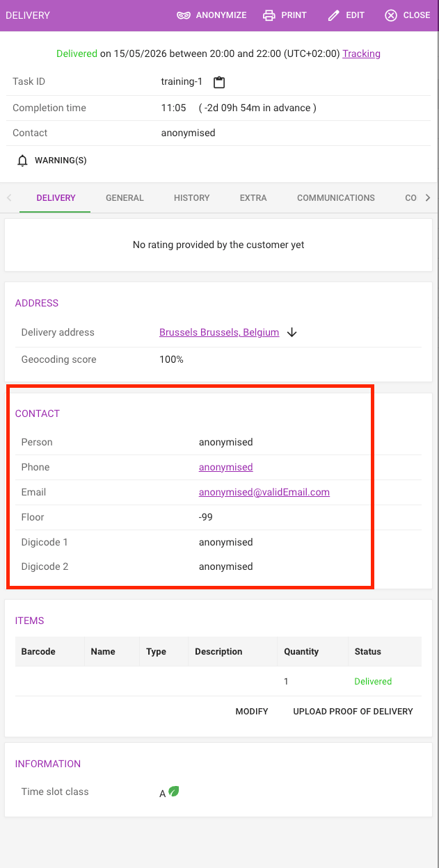Click Upload Proof of Delivery button
The height and width of the screenshot is (868, 439).
point(353,711)
